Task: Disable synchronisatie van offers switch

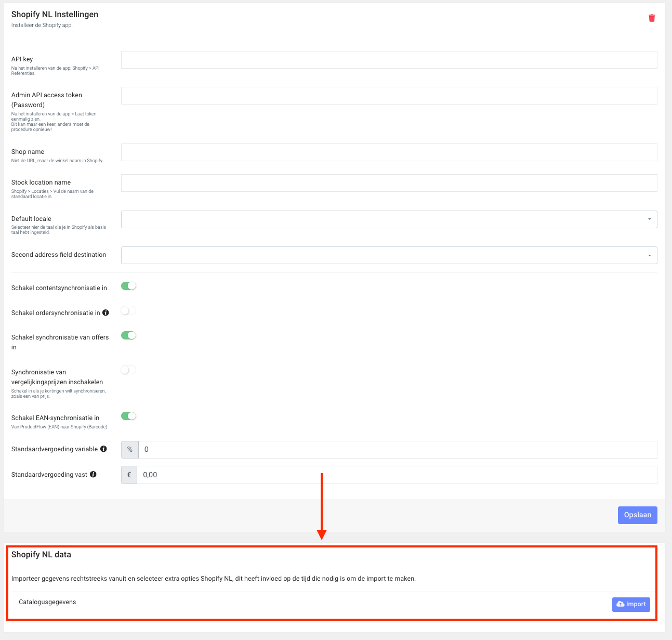Action: pyautogui.click(x=128, y=335)
